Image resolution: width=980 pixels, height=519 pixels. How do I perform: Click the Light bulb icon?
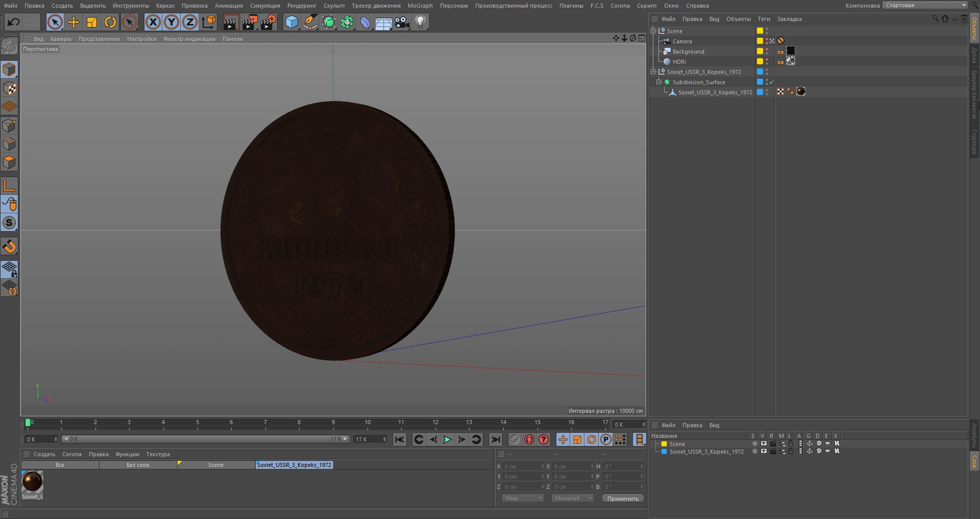[x=421, y=22]
